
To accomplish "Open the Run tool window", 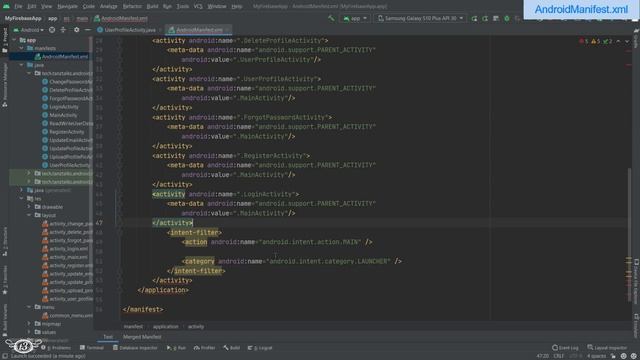I will (176, 348).
